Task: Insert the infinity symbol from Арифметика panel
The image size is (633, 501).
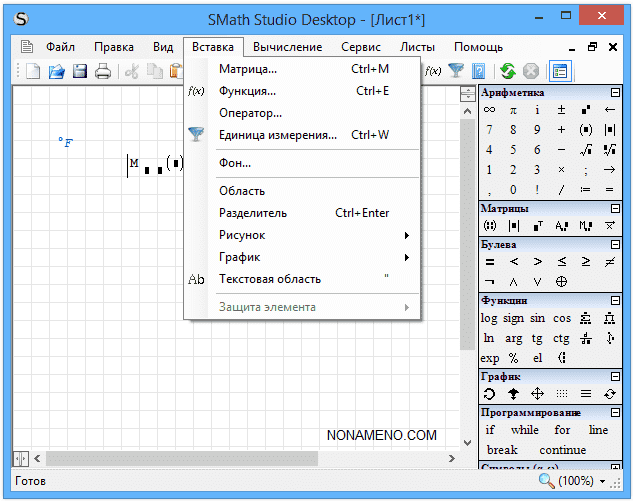Action: pyautogui.click(x=489, y=110)
